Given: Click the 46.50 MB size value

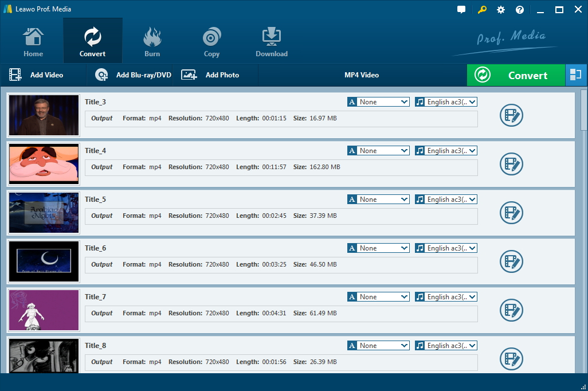Looking at the screenshot, I should coord(323,264).
